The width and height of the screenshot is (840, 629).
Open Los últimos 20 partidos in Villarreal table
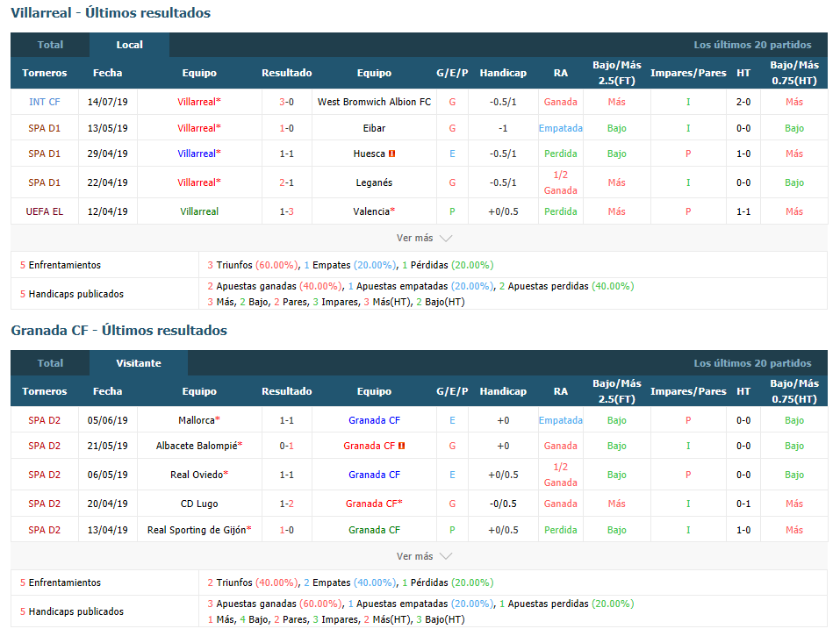(752, 45)
